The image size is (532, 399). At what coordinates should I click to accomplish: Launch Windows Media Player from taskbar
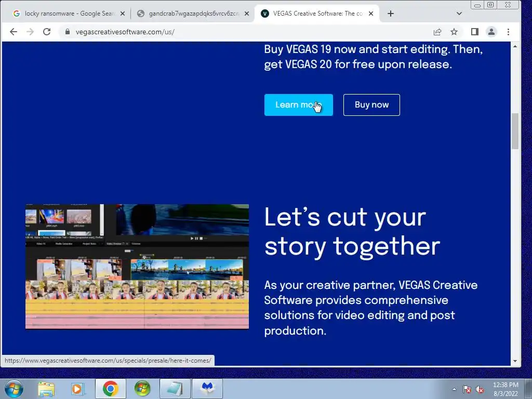(x=78, y=389)
